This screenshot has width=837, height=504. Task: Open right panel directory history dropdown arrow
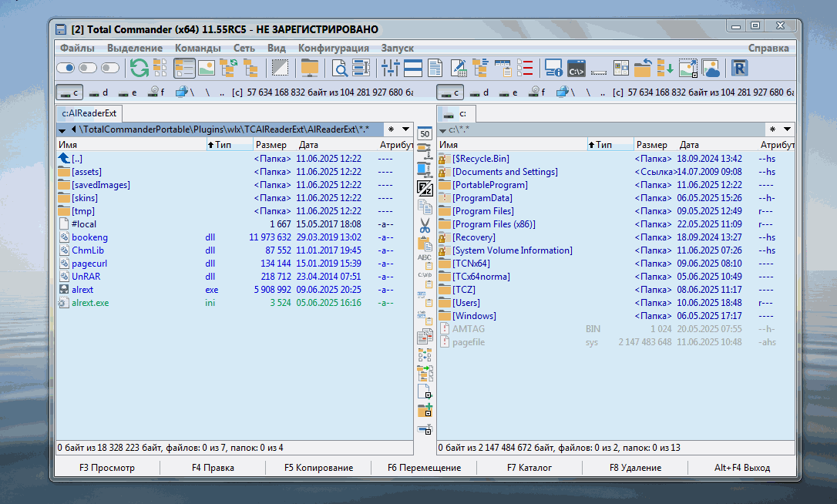tap(787, 129)
